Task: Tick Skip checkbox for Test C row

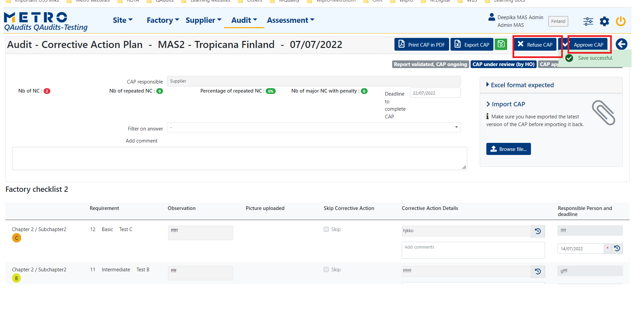Action: pyautogui.click(x=326, y=229)
